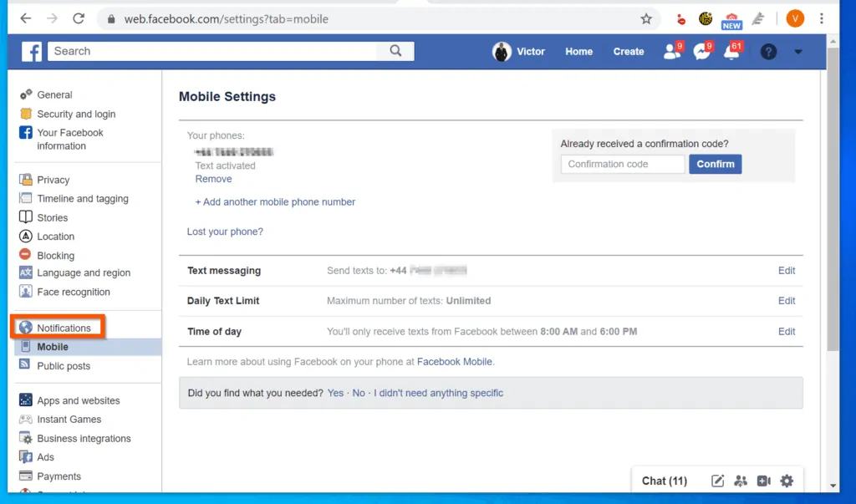Edit the Time of day setting

[x=787, y=332]
